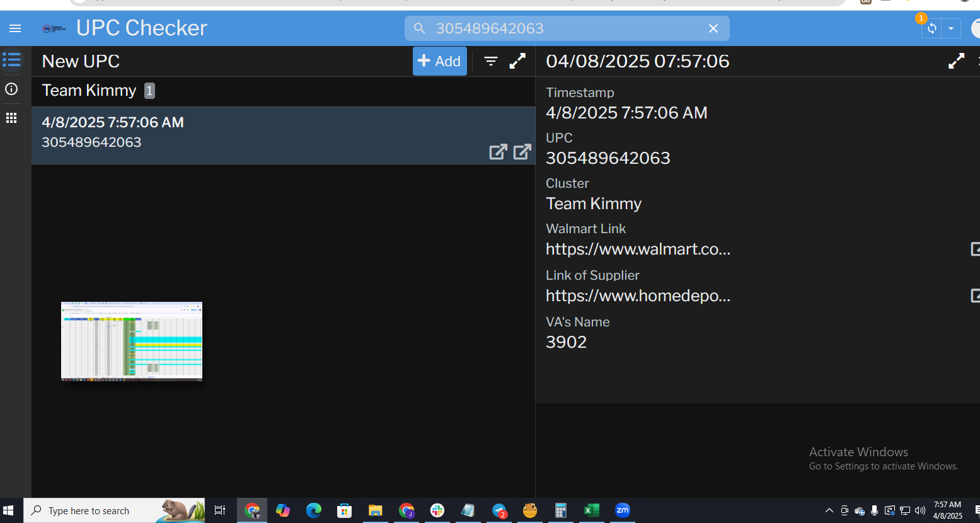Open the hamburger navigation menu
This screenshot has height=523, width=980.
(x=15, y=28)
